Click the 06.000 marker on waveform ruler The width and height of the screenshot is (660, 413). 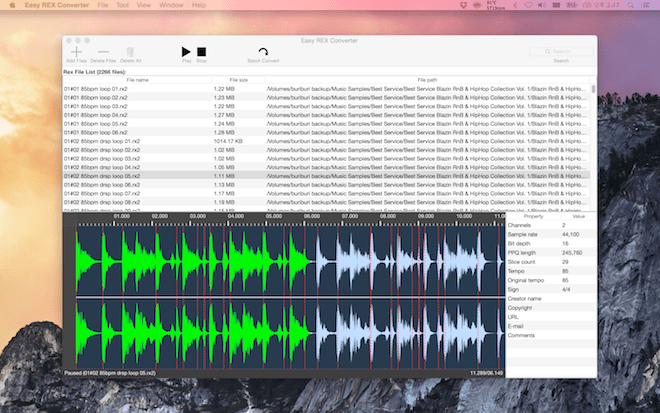pyautogui.click(x=311, y=216)
